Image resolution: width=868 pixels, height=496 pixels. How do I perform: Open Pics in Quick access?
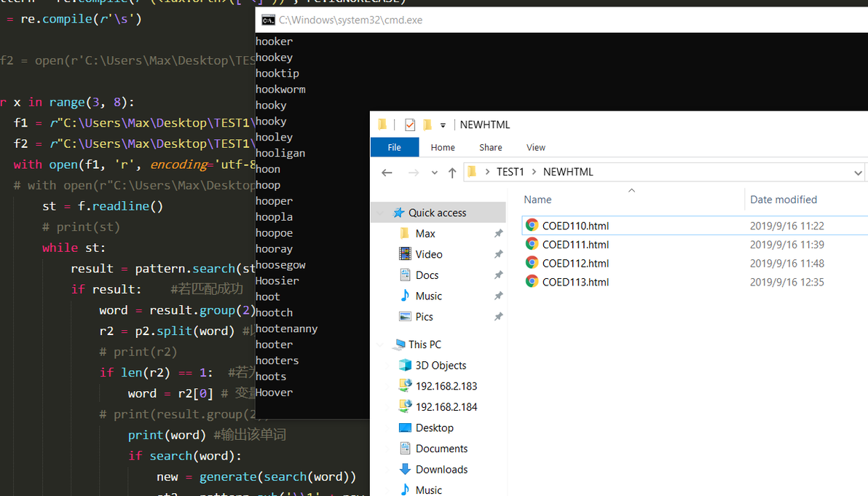tap(424, 317)
